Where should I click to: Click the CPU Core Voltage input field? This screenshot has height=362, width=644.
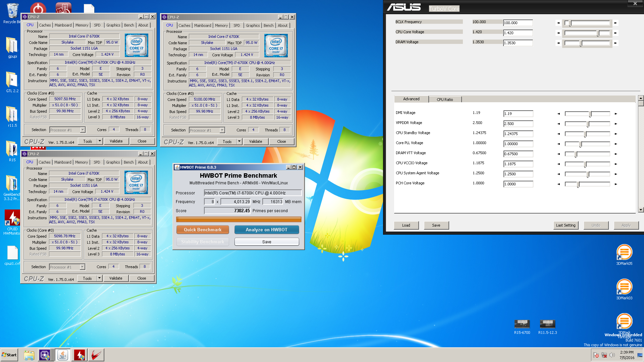pyautogui.click(x=518, y=33)
